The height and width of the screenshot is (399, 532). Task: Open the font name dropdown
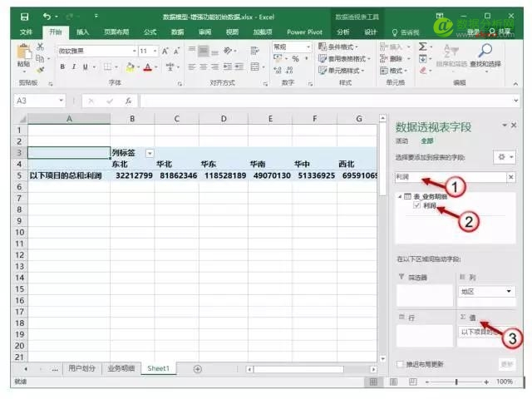tap(135, 51)
